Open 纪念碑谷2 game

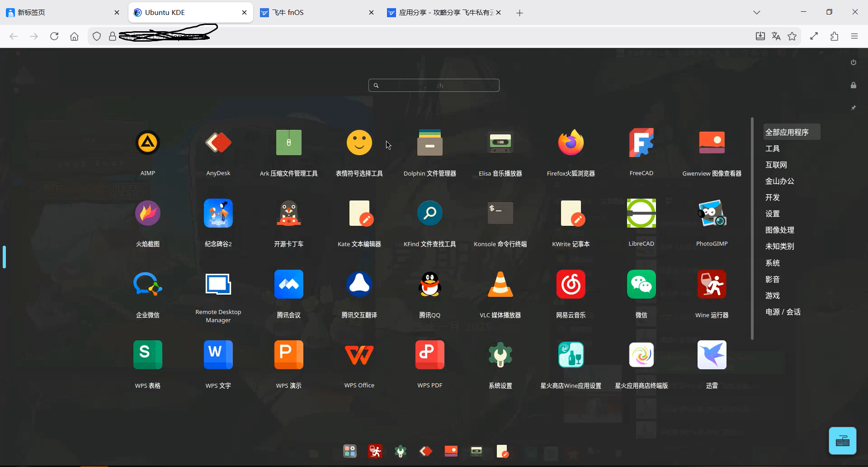pyautogui.click(x=218, y=214)
